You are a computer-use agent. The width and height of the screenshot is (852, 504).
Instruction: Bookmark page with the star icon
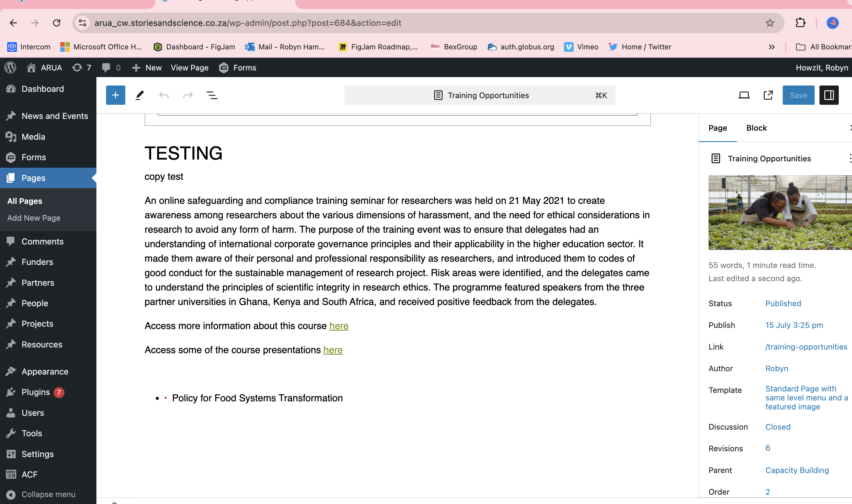coord(770,23)
